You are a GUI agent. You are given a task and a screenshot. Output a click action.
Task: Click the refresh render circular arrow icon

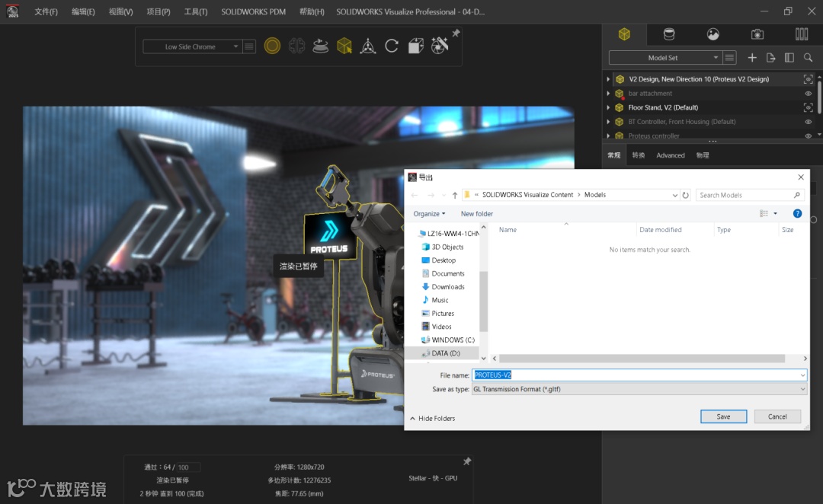(x=392, y=46)
